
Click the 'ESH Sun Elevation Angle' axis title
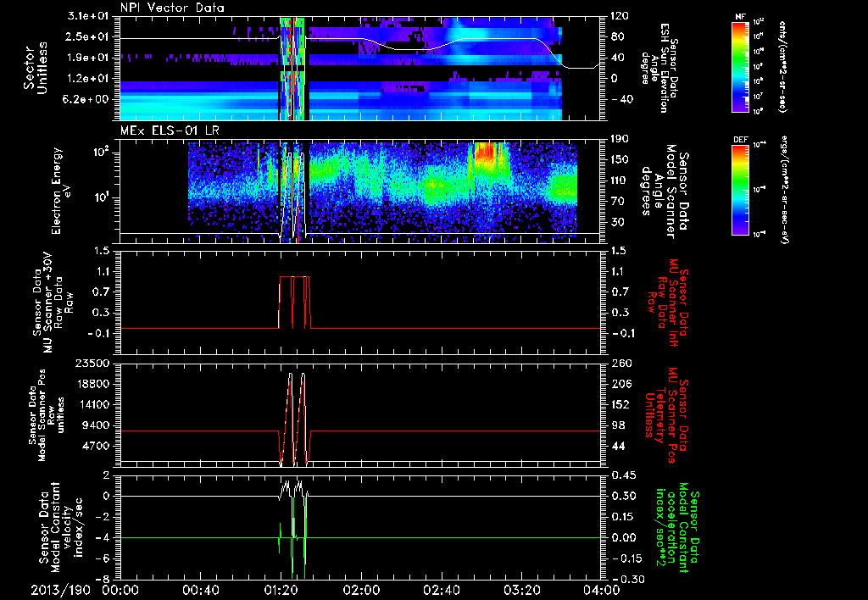659,68
